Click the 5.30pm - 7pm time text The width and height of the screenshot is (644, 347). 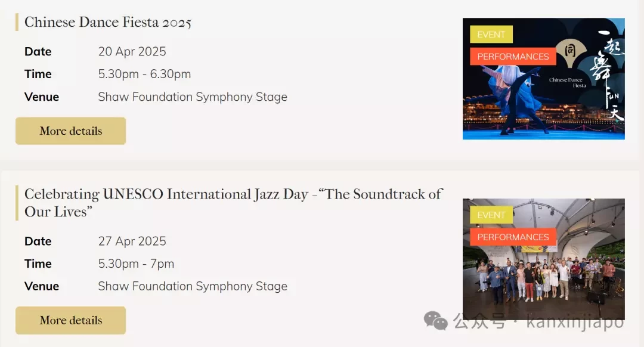[136, 264]
